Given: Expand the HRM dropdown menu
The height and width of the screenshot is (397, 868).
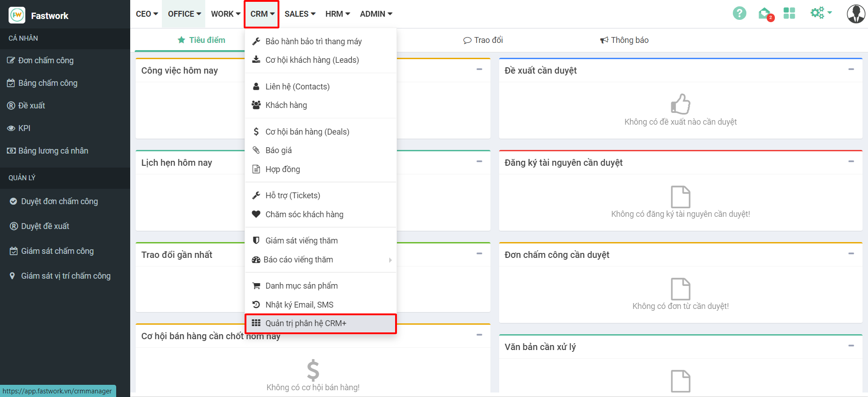Looking at the screenshot, I should pos(337,14).
